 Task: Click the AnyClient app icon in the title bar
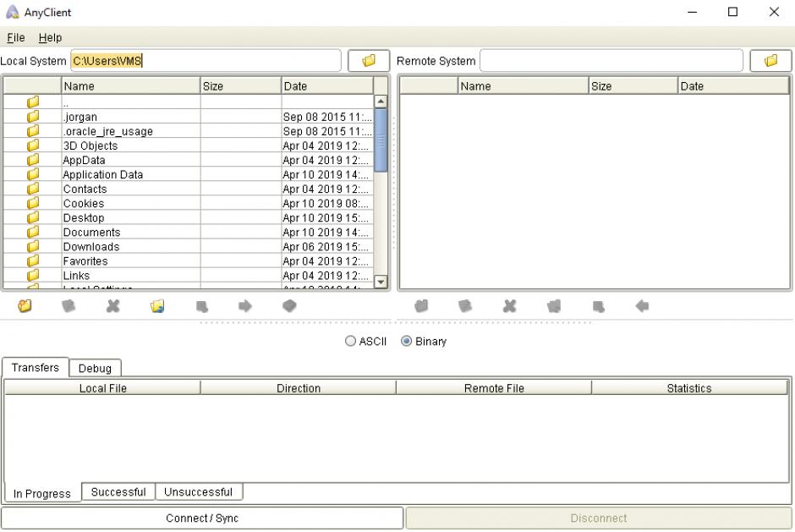click(12, 12)
